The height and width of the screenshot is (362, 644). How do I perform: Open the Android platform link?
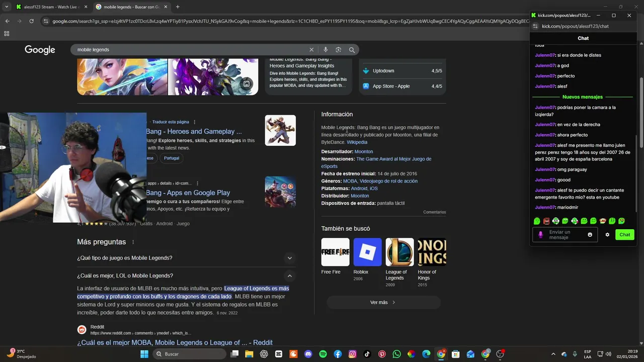(x=359, y=189)
